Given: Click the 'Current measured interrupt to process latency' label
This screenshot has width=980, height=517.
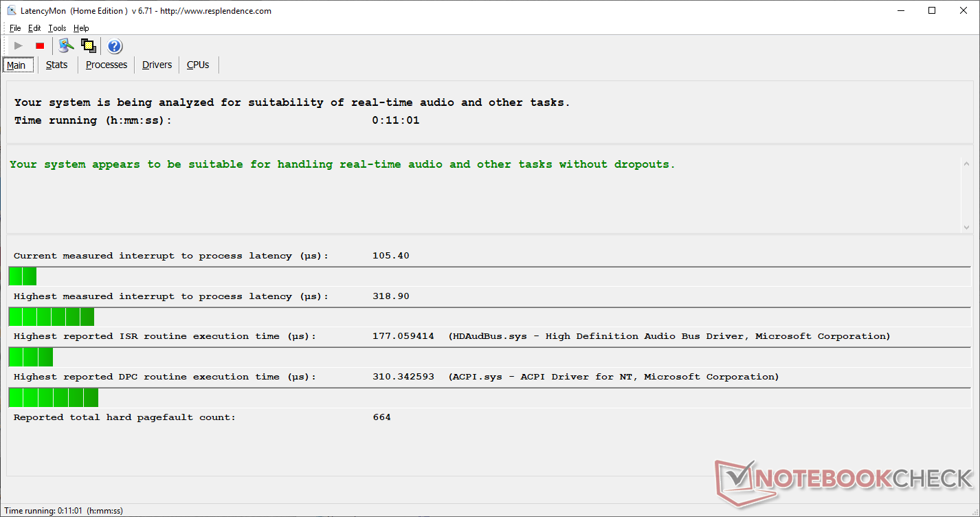Looking at the screenshot, I should 171,256.
